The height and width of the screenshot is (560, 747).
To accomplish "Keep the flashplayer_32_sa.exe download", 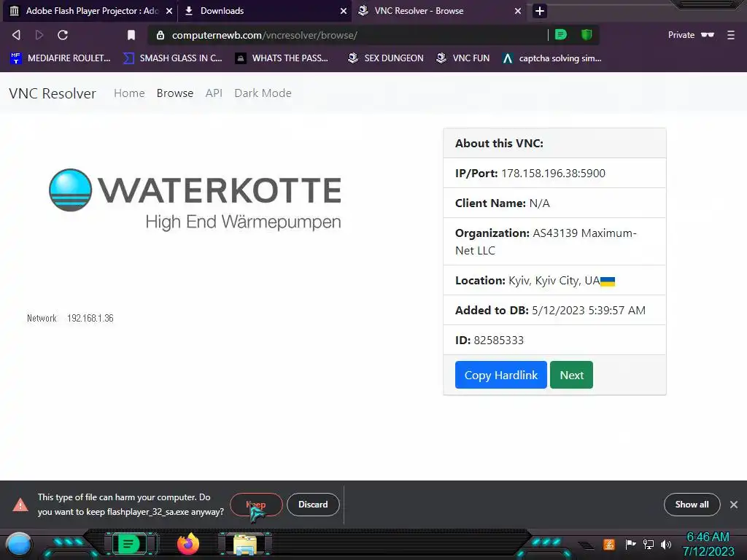I will (x=256, y=505).
